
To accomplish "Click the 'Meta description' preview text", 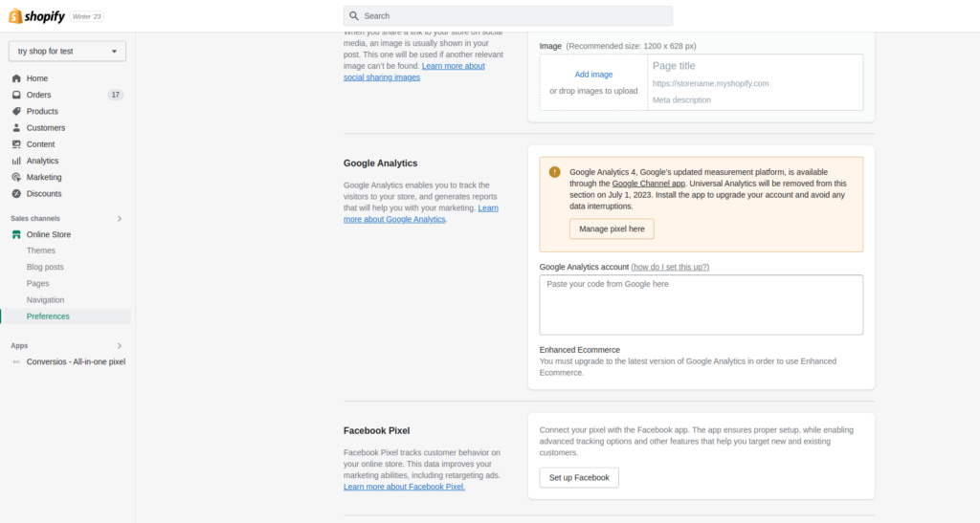I will pyautogui.click(x=681, y=99).
